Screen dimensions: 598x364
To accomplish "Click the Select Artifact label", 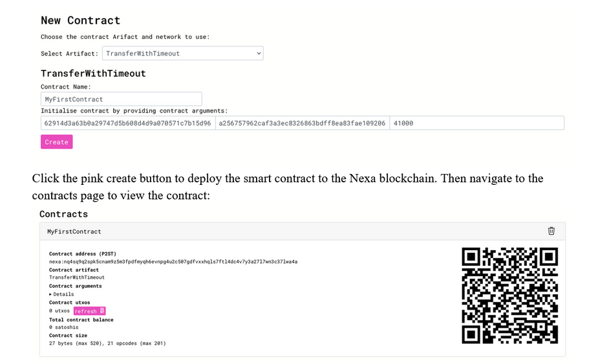I will pyautogui.click(x=69, y=54).
